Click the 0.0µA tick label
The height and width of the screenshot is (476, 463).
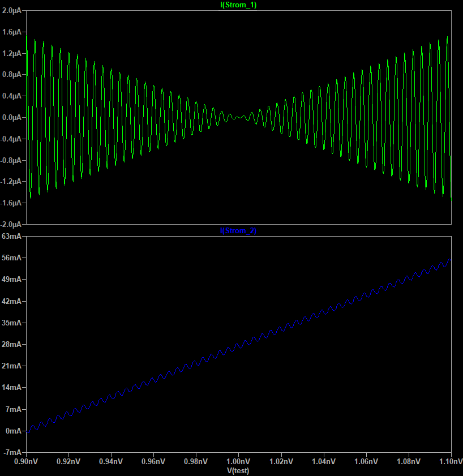12,118
